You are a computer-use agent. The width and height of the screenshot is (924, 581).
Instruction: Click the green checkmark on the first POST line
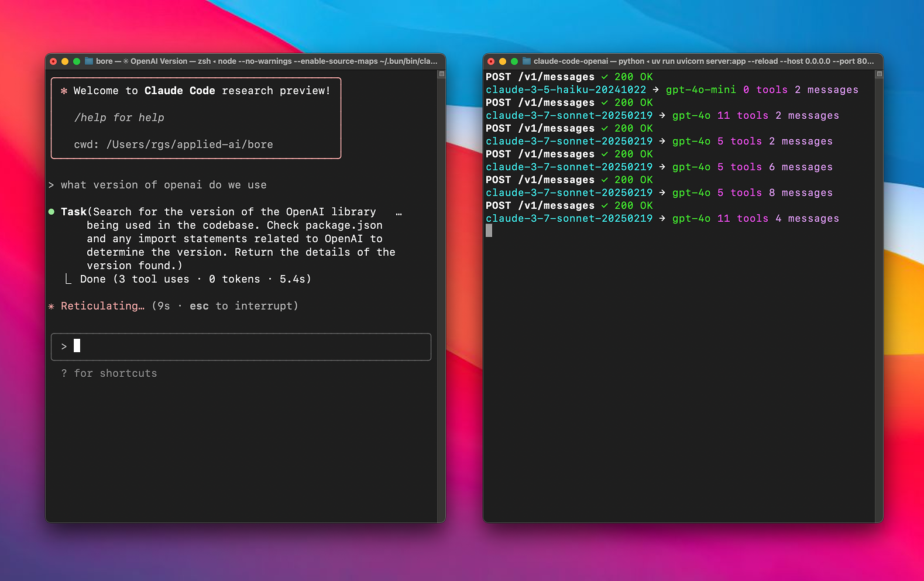[x=604, y=77]
